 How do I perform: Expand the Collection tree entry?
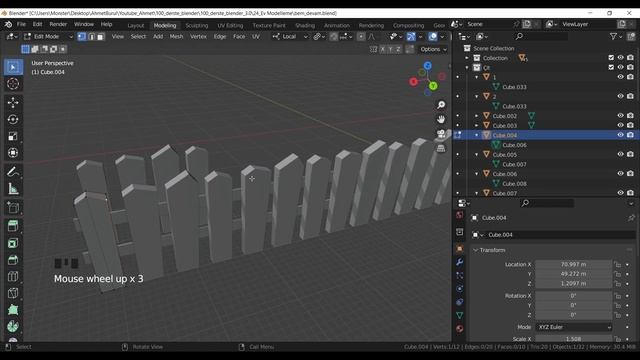[467, 58]
